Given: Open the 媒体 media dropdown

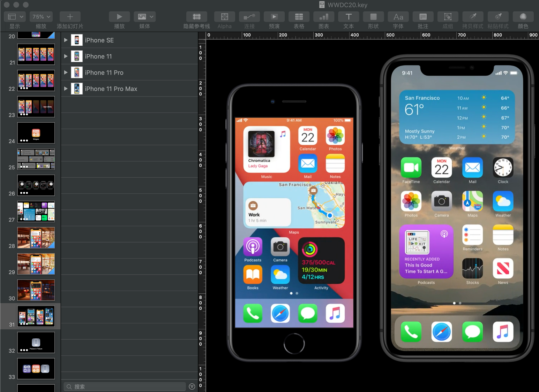Looking at the screenshot, I should coord(145,17).
